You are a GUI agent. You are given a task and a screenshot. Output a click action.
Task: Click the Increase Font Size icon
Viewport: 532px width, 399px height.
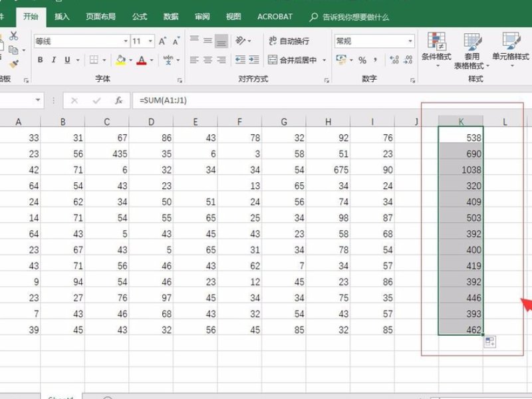pyautogui.click(x=163, y=41)
